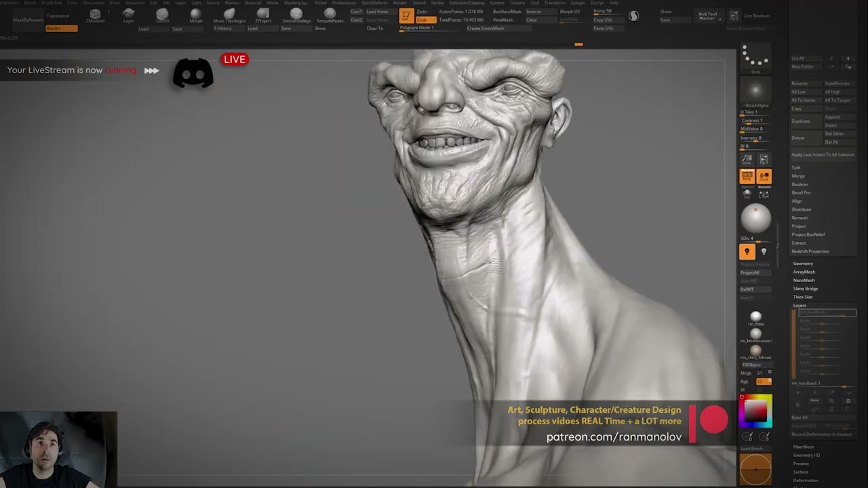Toggle the Border mask option

point(61,28)
